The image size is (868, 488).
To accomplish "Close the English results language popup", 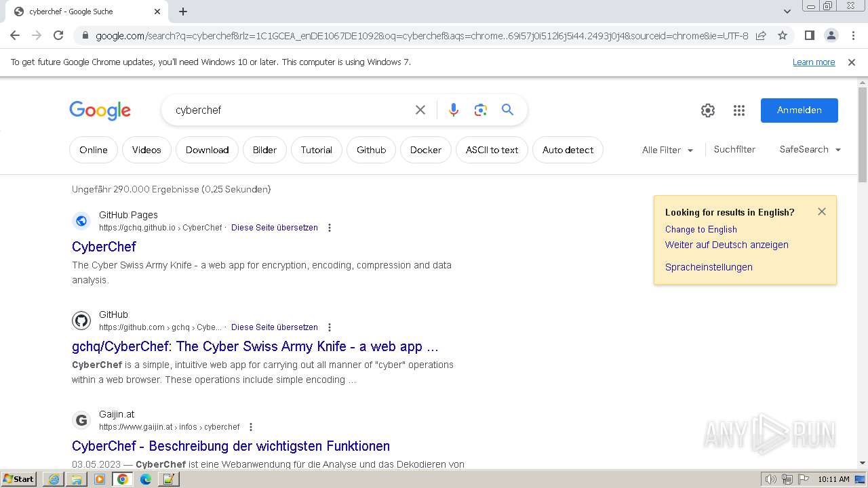I will tap(822, 211).
